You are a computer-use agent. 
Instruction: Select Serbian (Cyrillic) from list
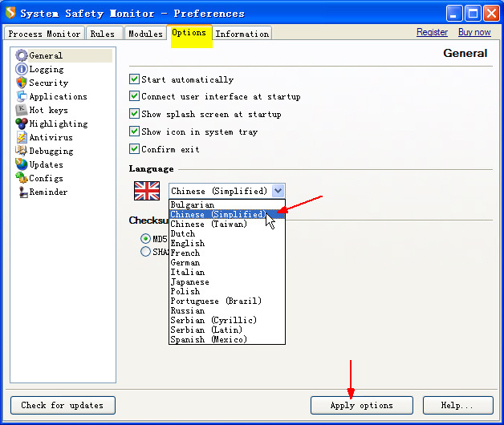tap(227, 320)
